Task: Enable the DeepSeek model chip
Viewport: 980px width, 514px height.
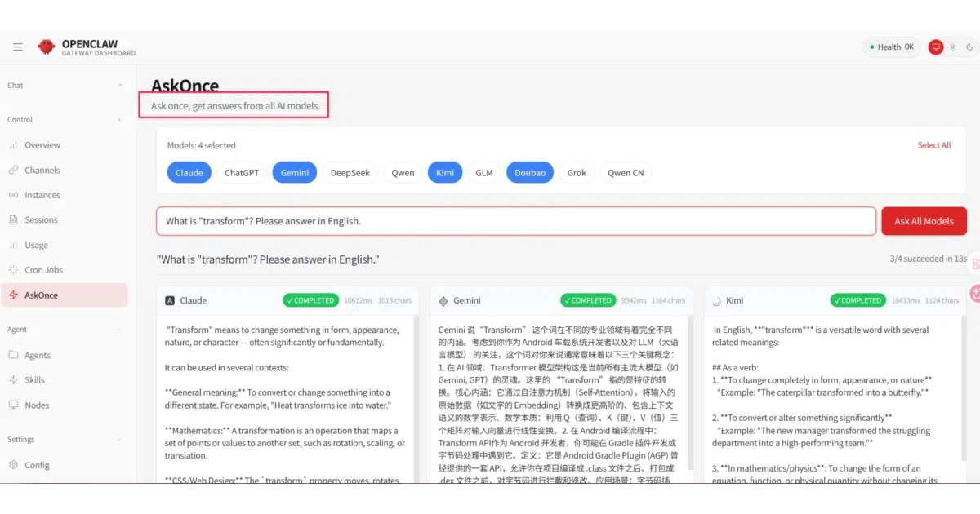Action: pyautogui.click(x=350, y=172)
